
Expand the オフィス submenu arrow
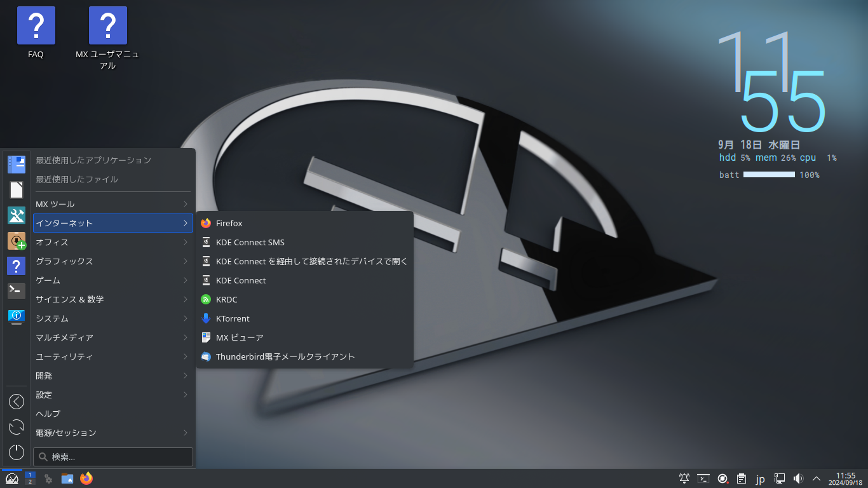point(185,242)
